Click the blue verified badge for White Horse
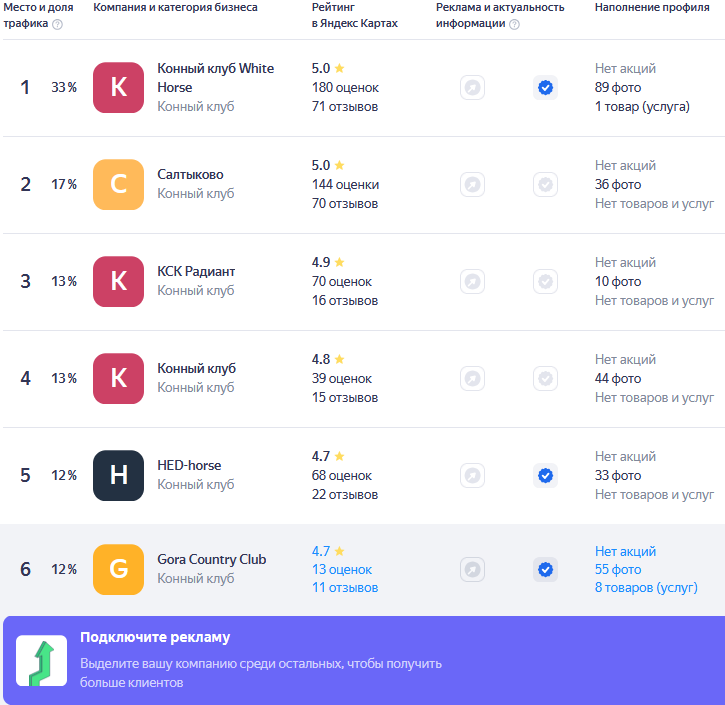Viewport: 725px width, 705px height. (x=546, y=87)
